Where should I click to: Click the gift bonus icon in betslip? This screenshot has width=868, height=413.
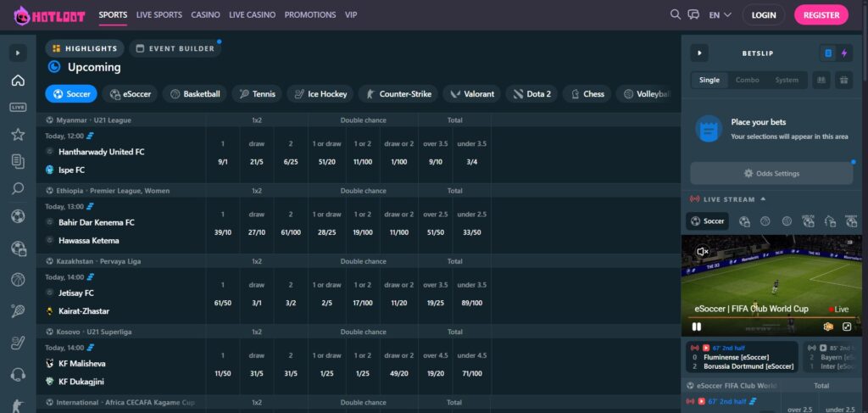pyautogui.click(x=843, y=80)
